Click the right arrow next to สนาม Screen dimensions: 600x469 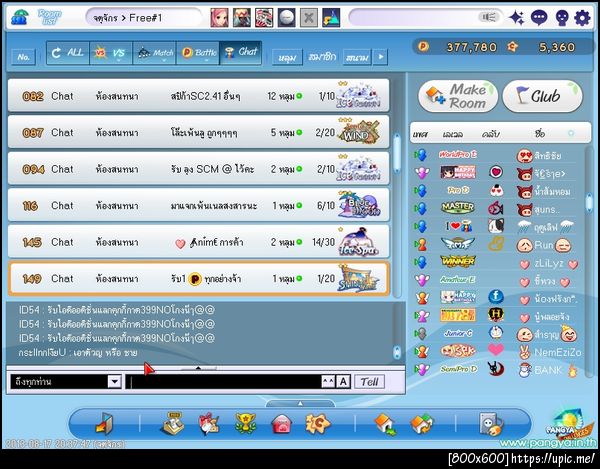pos(380,57)
